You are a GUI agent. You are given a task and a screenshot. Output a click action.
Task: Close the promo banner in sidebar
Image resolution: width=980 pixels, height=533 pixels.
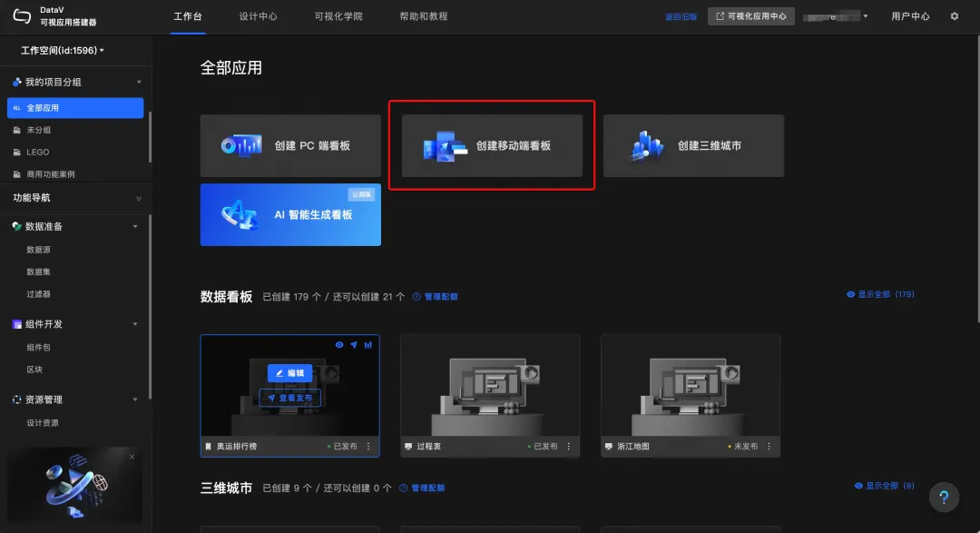pos(132,457)
